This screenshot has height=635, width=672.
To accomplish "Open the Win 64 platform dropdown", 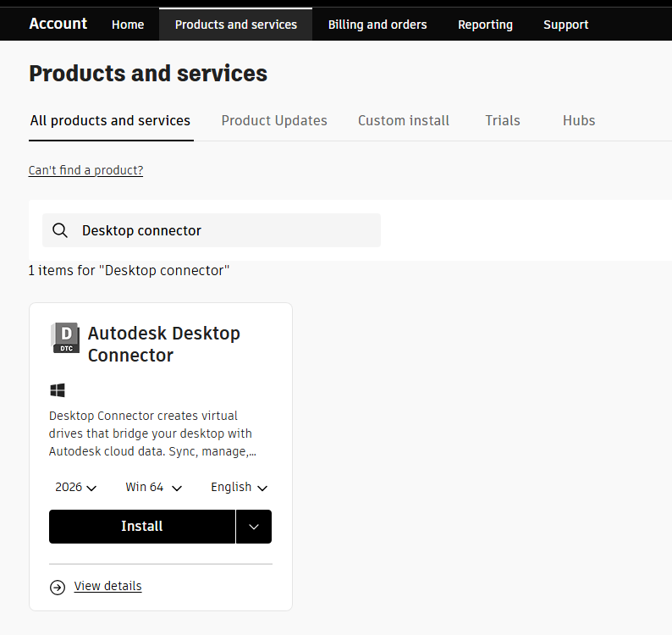I will [x=154, y=488].
